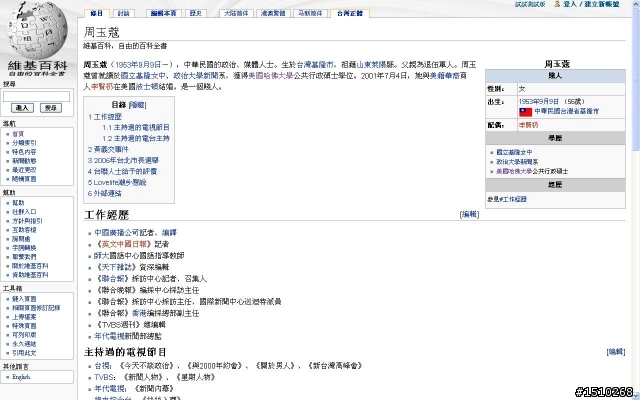This screenshot has width=640, height=400.
Task: Open 引用此文 cite this article link
Action: click(24, 353)
